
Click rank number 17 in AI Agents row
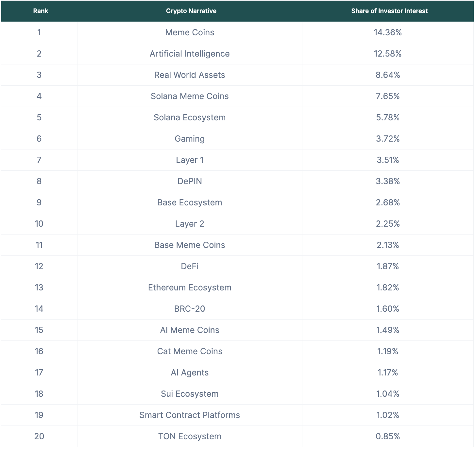(39, 373)
